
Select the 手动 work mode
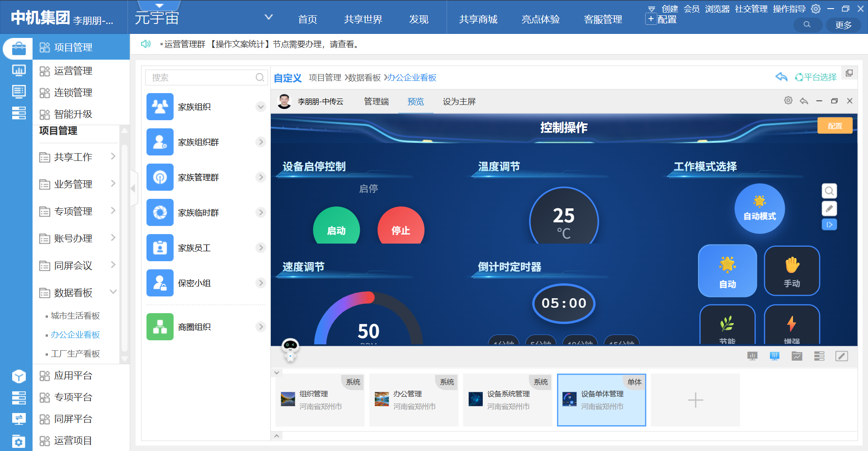(x=792, y=271)
